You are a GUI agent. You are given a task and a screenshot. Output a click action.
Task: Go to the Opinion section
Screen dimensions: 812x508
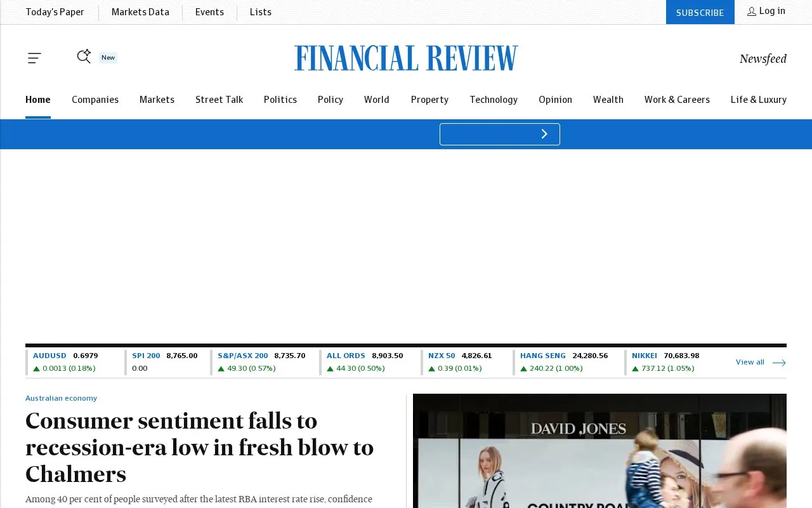[x=555, y=100]
